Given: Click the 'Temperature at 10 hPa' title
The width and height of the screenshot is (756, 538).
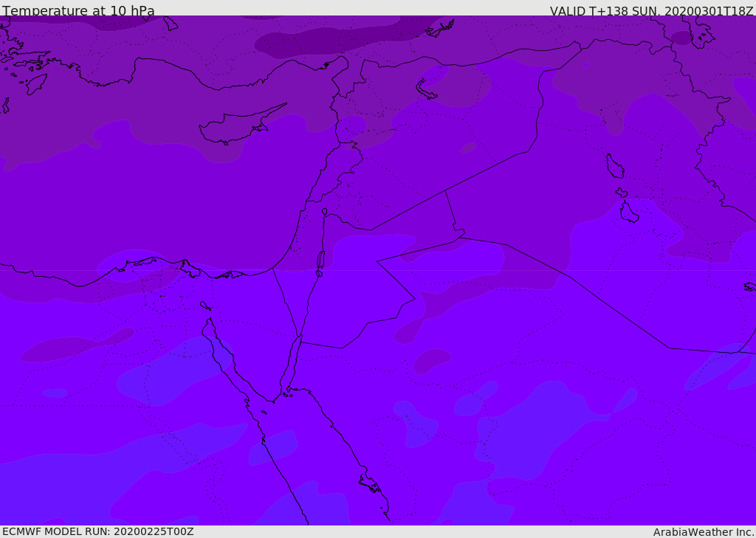Looking at the screenshot, I should pos(78,10).
